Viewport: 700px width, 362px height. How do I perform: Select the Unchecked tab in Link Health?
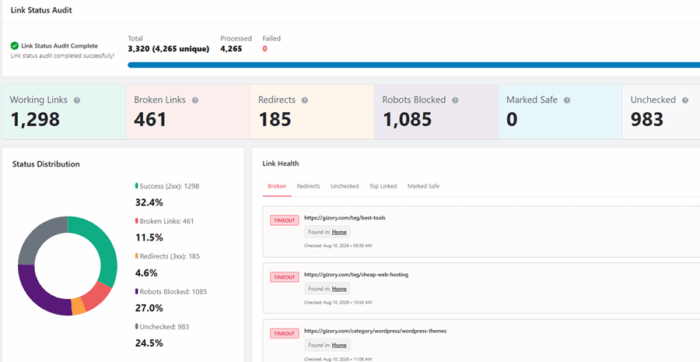click(345, 186)
